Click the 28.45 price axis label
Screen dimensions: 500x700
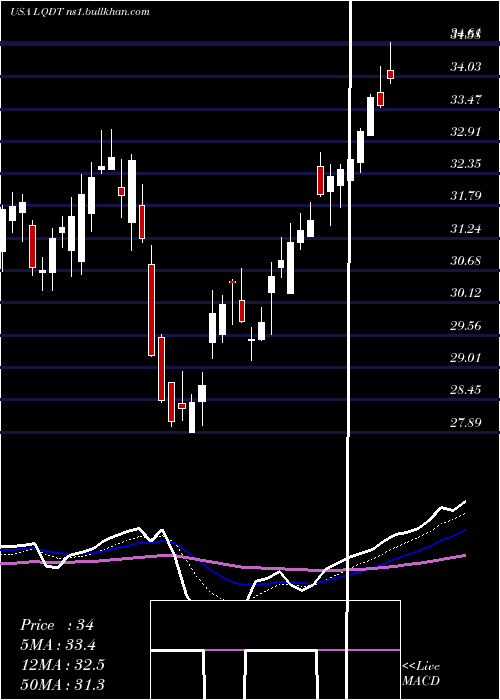point(466,390)
